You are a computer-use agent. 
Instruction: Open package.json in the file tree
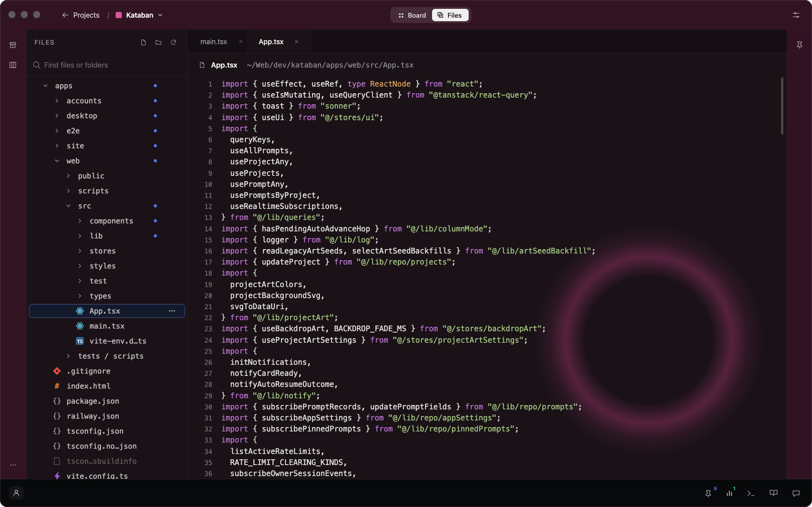tap(107, 401)
